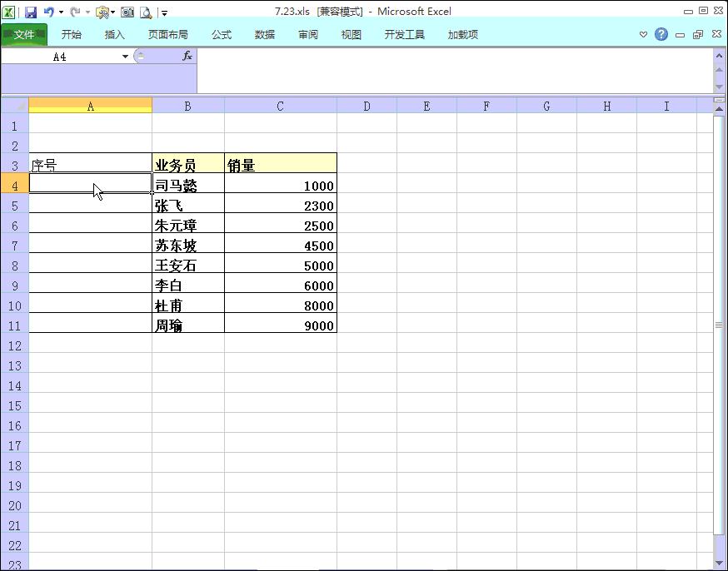Click the 业务员 header cell
728x571 pixels.
[x=188, y=163]
